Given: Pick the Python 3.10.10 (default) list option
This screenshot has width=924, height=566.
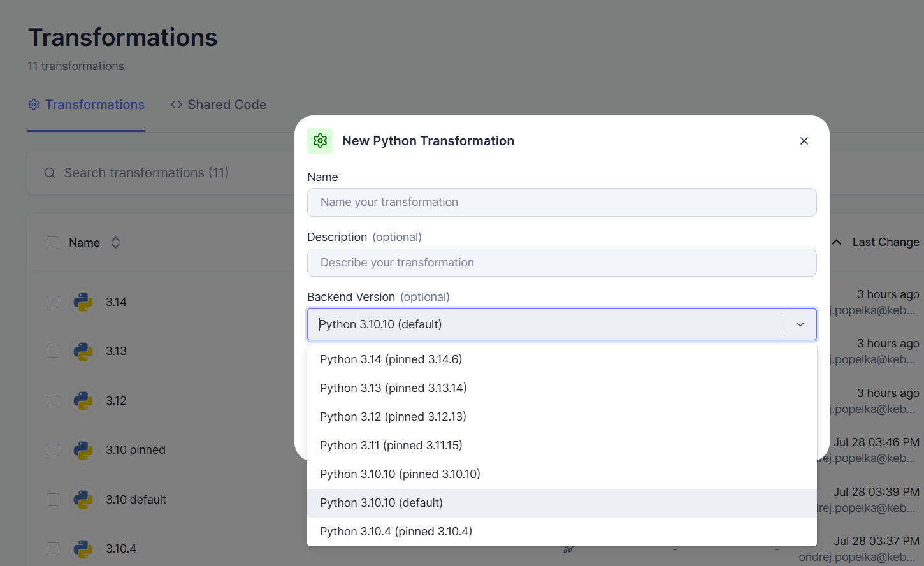Looking at the screenshot, I should (562, 503).
